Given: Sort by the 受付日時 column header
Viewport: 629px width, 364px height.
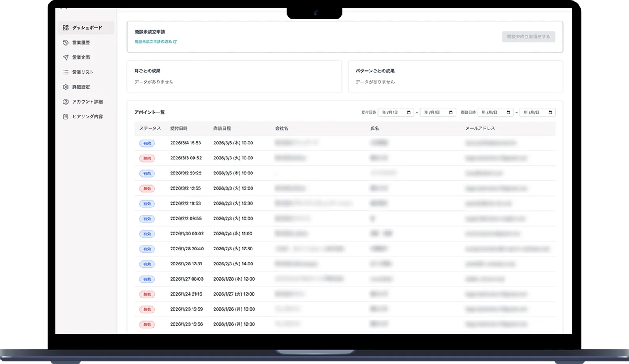Looking at the screenshot, I should (x=179, y=128).
